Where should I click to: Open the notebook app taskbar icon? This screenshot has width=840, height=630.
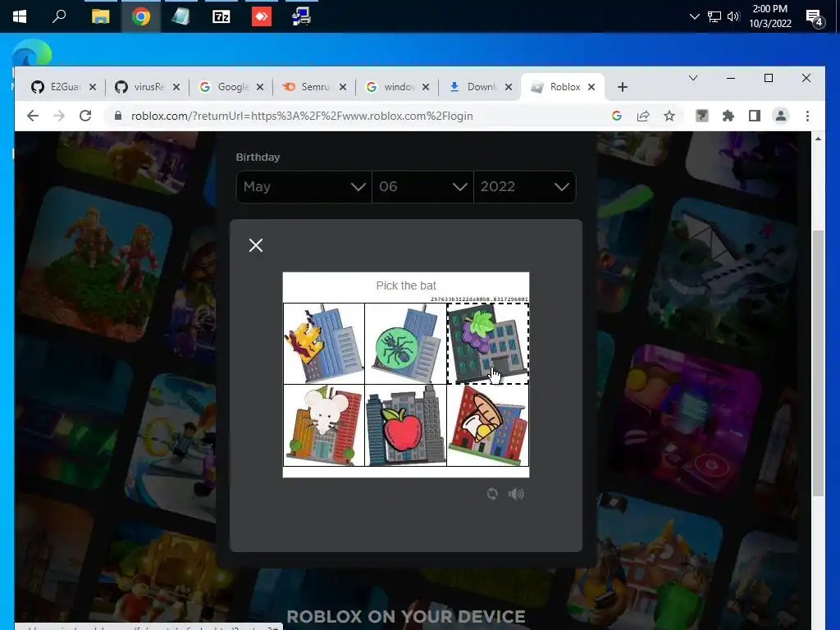[180, 16]
